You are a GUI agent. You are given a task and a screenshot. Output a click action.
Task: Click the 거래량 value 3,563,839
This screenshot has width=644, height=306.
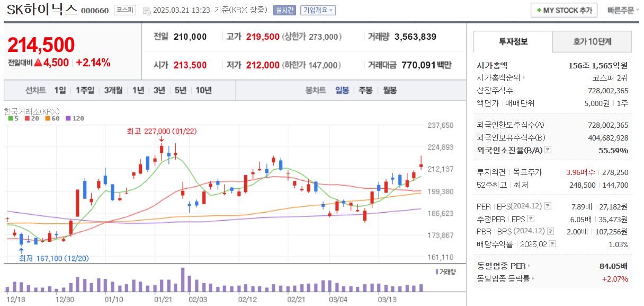tap(416, 37)
